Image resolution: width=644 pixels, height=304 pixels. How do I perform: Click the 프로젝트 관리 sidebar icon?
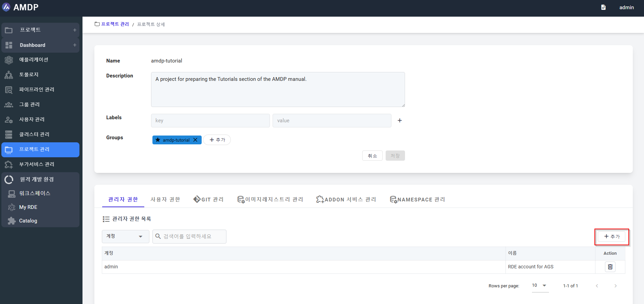[9, 150]
